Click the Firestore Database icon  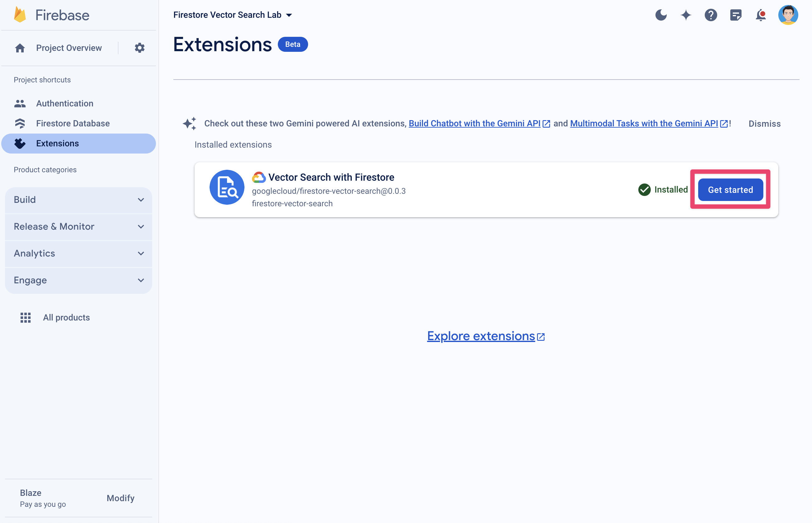pyautogui.click(x=20, y=123)
